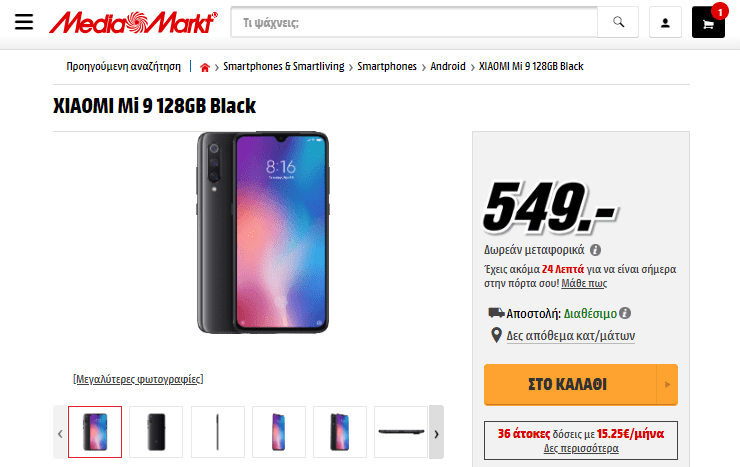Open the user account icon
Screen dimensions: 740x467
(x=665, y=22)
